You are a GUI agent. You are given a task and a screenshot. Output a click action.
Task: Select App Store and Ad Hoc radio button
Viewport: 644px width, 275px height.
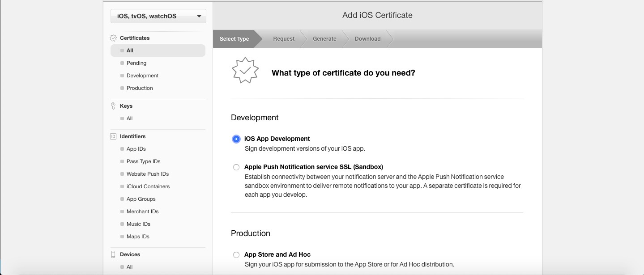click(236, 255)
